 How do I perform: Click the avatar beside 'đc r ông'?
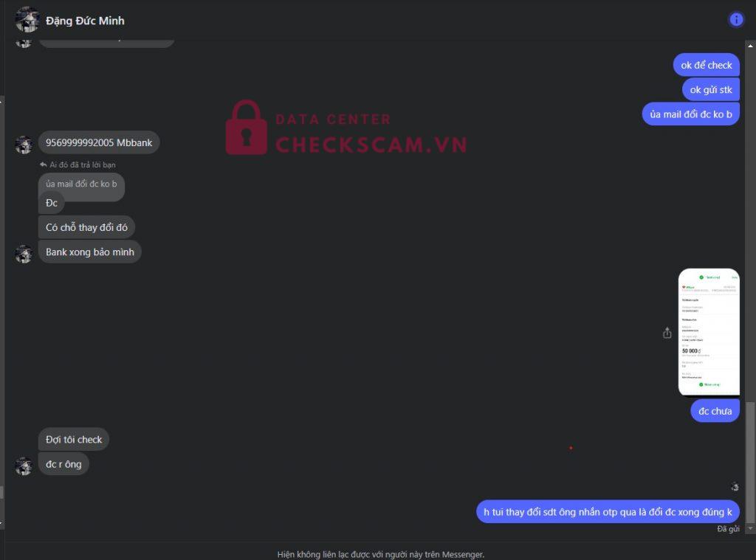[x=24, y=466]
